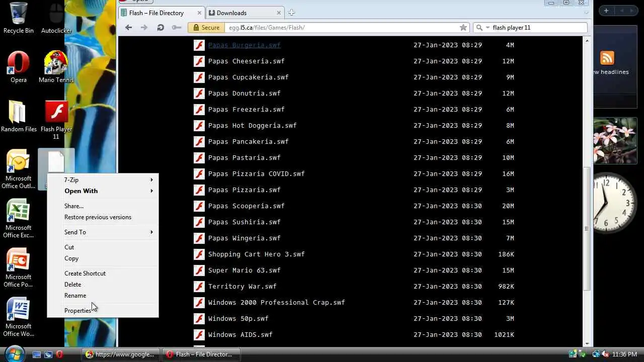Open the Shopping Cart Hero 3.swf link
Viewport: 644px width, 362px height.
pos(256,254)
